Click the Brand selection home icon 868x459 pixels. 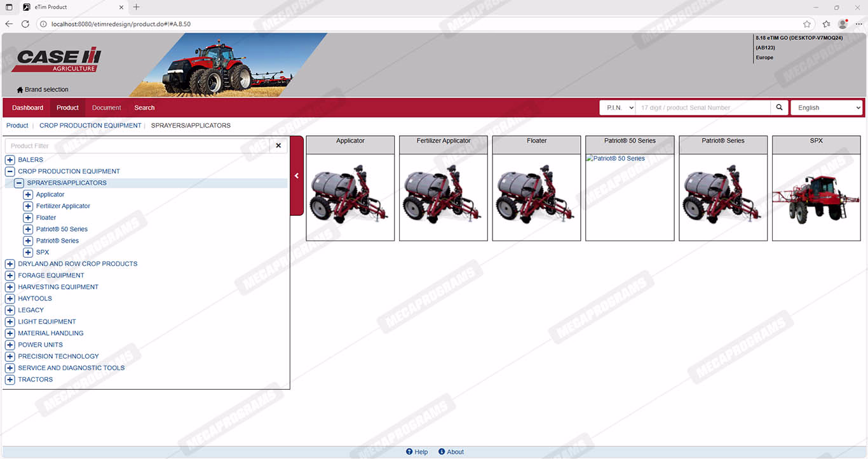20,90
